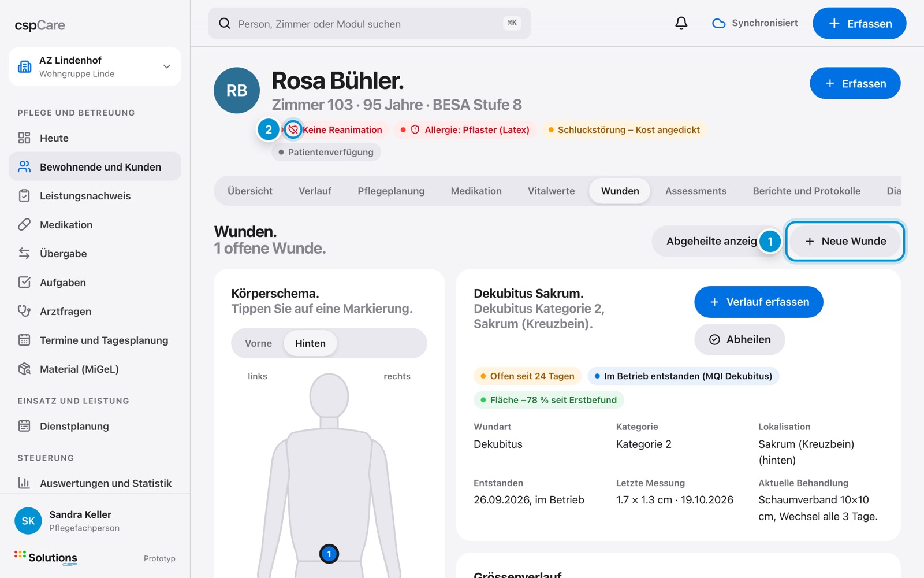Click Fläche –78 % seit Erstbefund badge
Viewport: 924px width, 578px height.
pyautogui.click(x=549, y=399)
